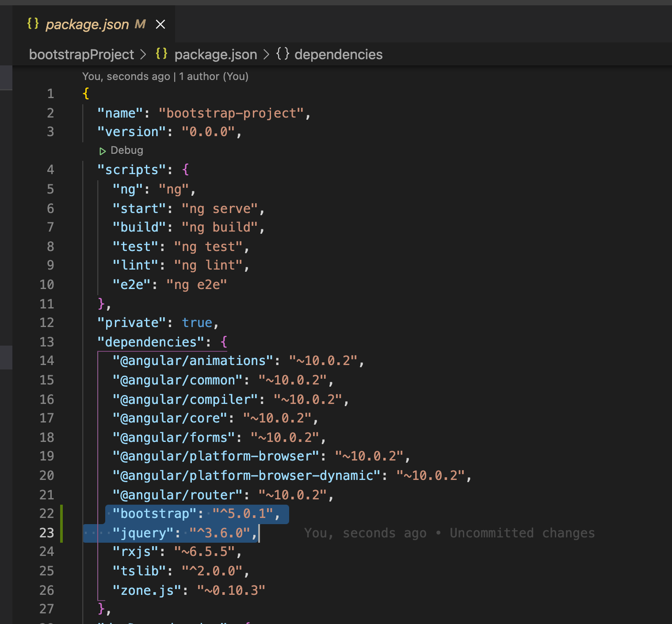Click the opening brace after scripts
Viewport: 672px width, 624px height.
coord(185,170)
